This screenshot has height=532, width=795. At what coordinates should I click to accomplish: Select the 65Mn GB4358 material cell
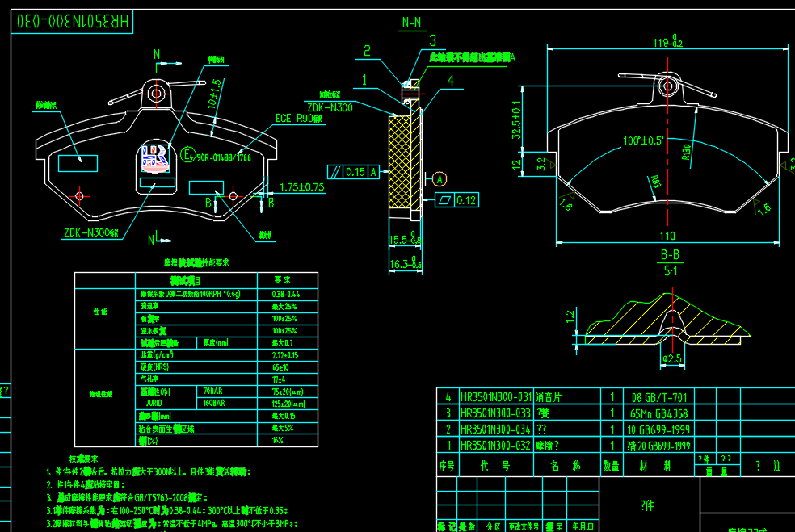(658, 413)
